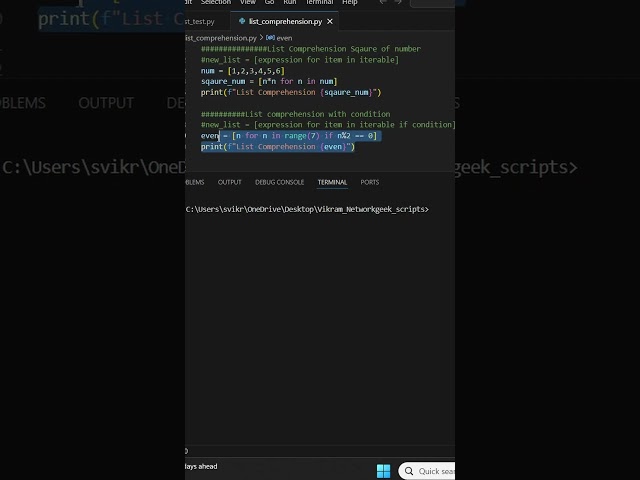Select the TERMINAL panel tab
Image resolution: width=640 pixels, height=480 pixels.
332,182
